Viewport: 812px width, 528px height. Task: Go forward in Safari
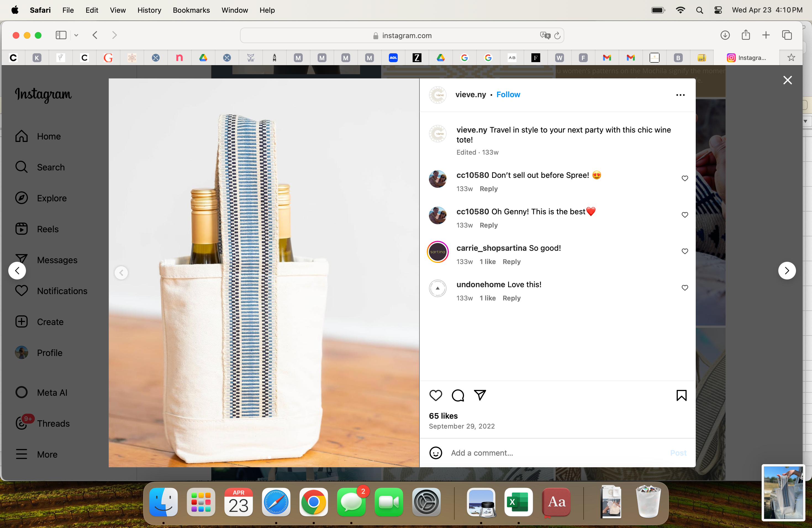coord(114,35)
